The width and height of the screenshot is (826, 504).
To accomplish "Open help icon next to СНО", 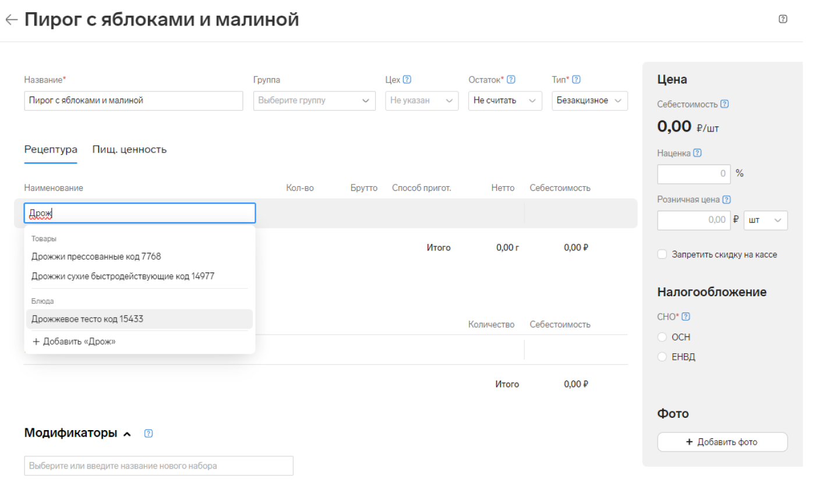I will (686, 317).
